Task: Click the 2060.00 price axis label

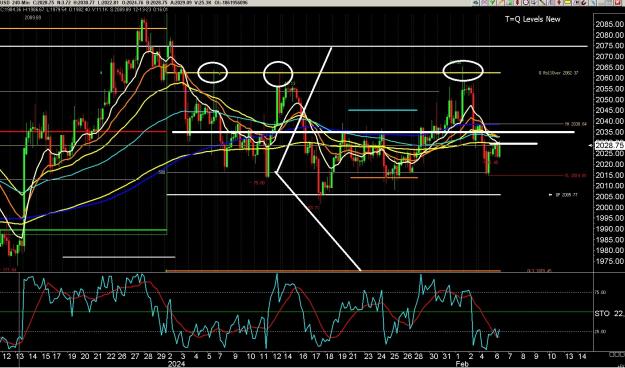Action: (x=610, y=78)
